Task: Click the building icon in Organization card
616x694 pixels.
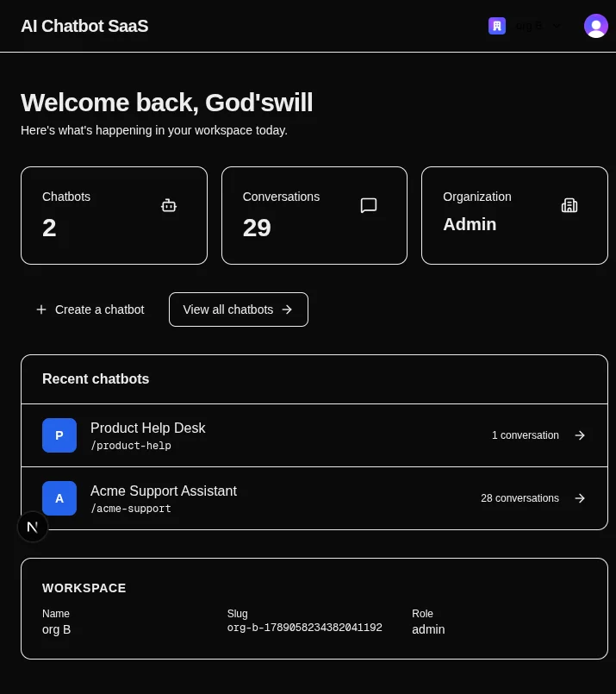Action: coord(569,205)
